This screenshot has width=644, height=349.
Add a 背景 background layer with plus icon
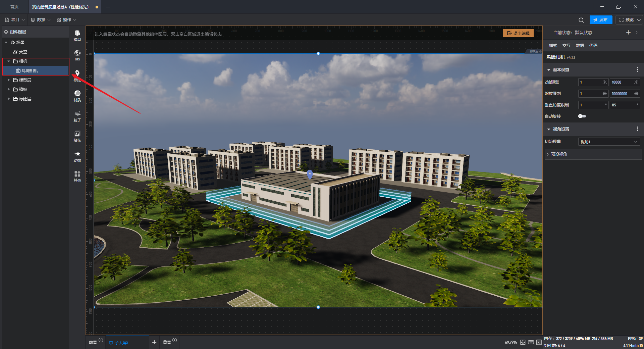(174, 340)
